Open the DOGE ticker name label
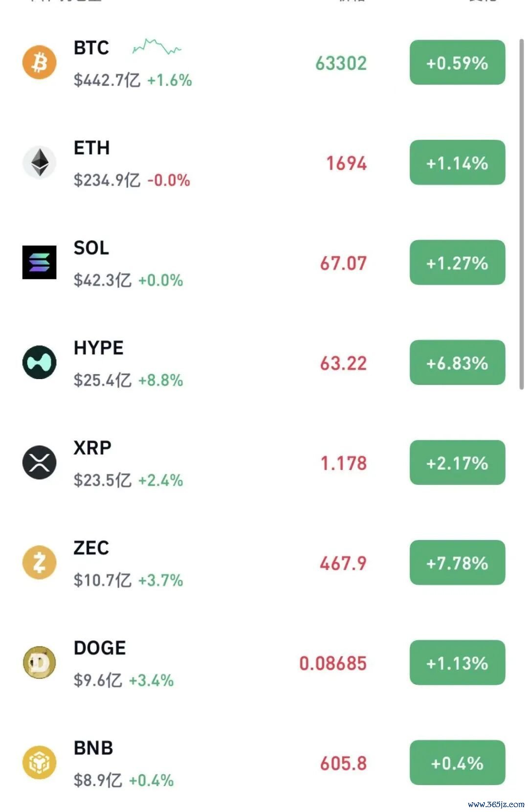This screenshot has width=528, height=812. coord(100,648)
